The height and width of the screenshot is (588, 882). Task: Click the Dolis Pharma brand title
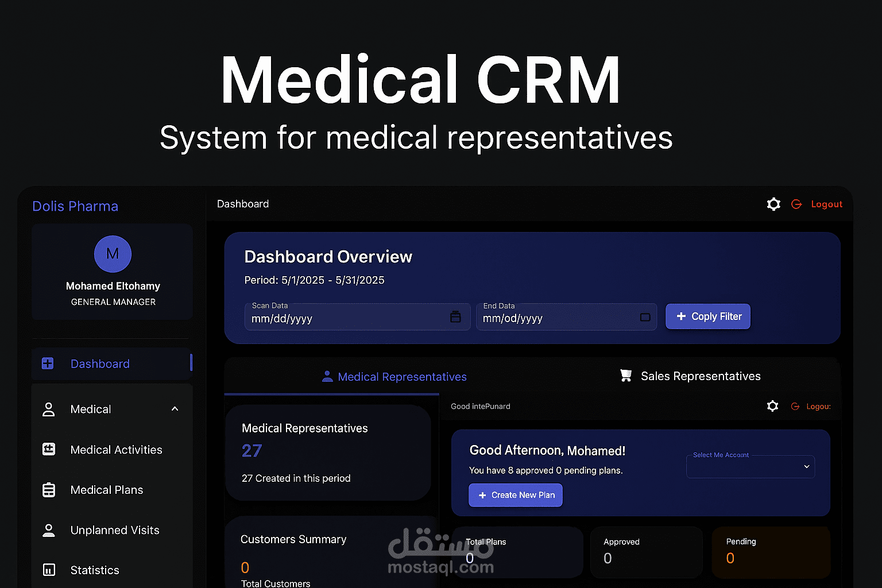(x=75, y=206)
